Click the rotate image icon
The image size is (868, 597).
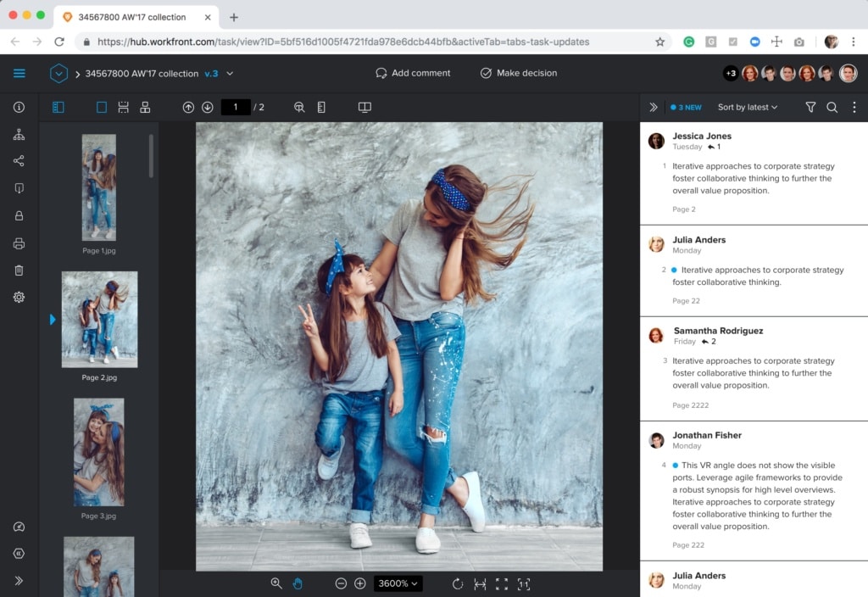pos(457,583)
